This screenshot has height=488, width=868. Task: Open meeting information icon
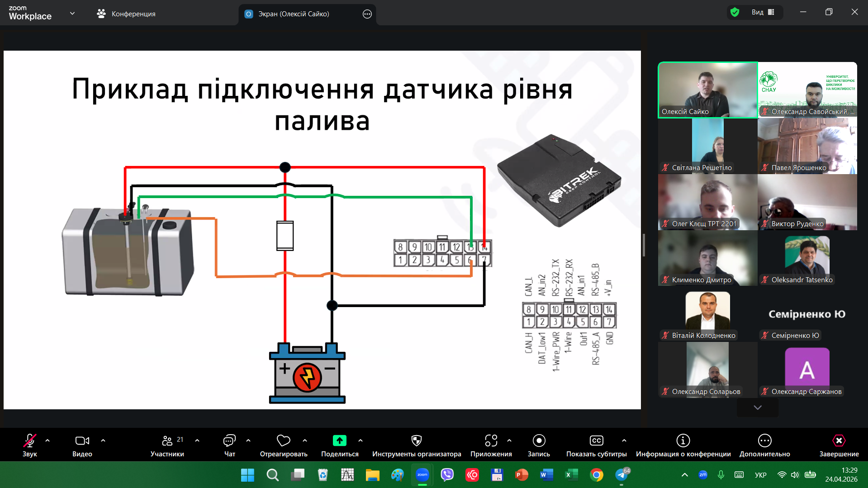pos(683,441)
